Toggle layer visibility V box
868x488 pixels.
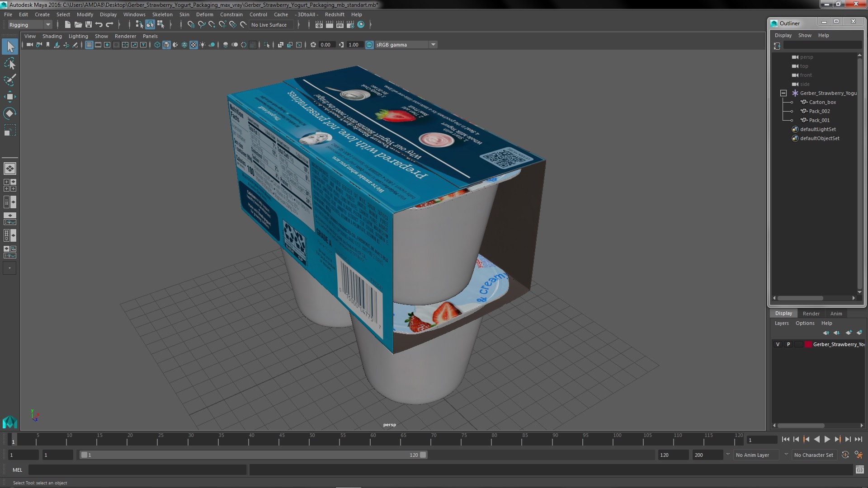778,344
